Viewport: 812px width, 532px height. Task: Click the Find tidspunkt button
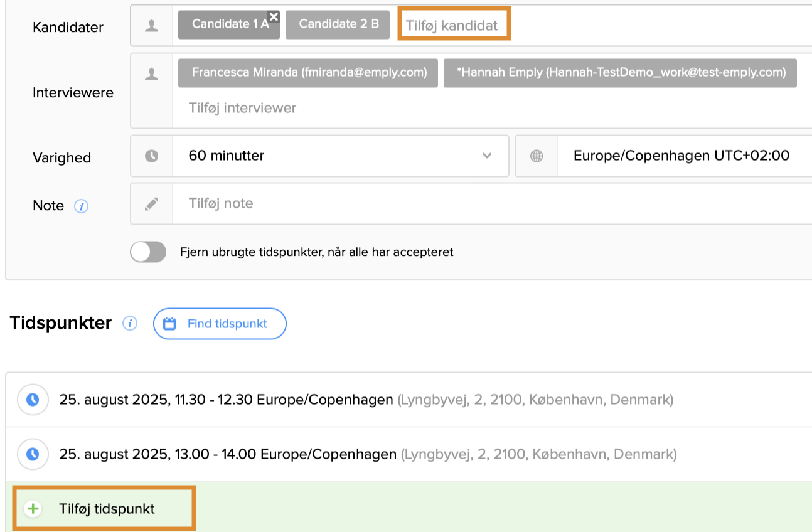[x=220, y=324]
